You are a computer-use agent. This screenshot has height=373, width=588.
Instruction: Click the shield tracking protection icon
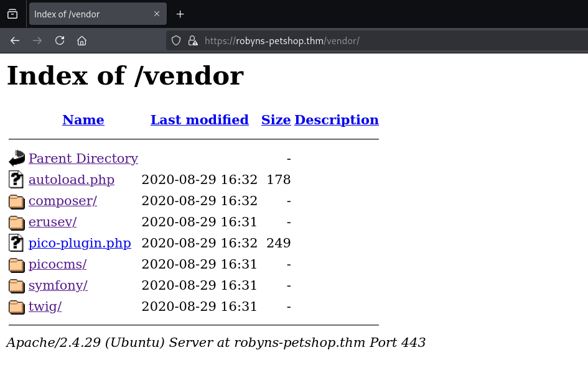[176, 41]
